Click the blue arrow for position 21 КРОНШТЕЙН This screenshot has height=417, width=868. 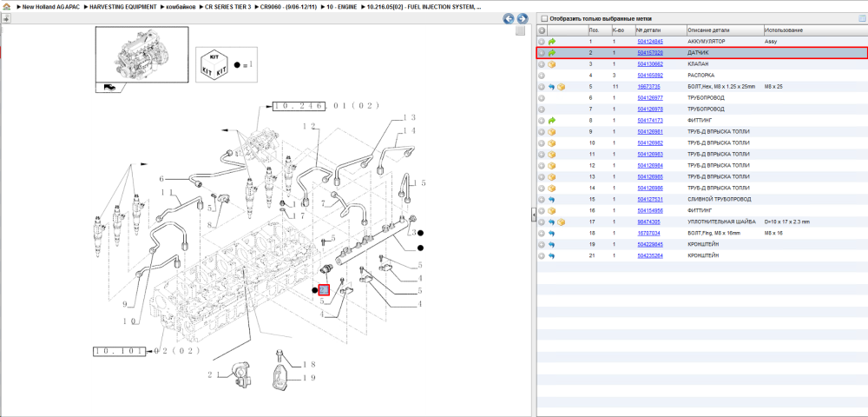552,256
